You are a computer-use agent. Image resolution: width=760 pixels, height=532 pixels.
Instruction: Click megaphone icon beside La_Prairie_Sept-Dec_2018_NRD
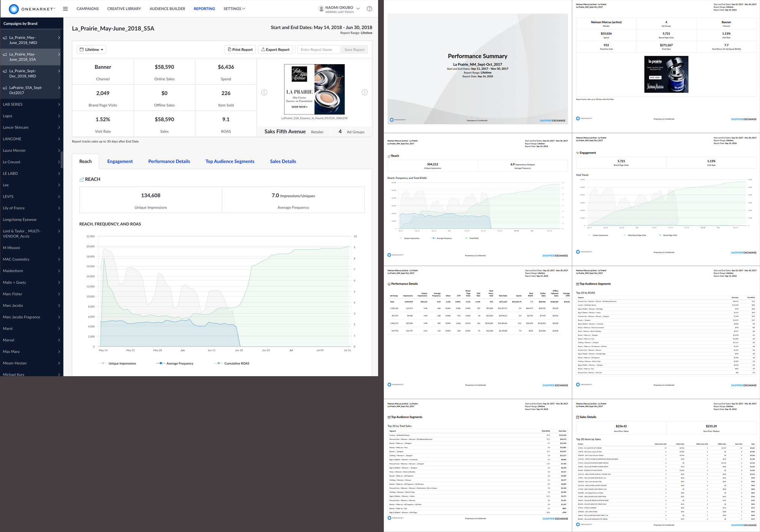[x=5, y=71]
